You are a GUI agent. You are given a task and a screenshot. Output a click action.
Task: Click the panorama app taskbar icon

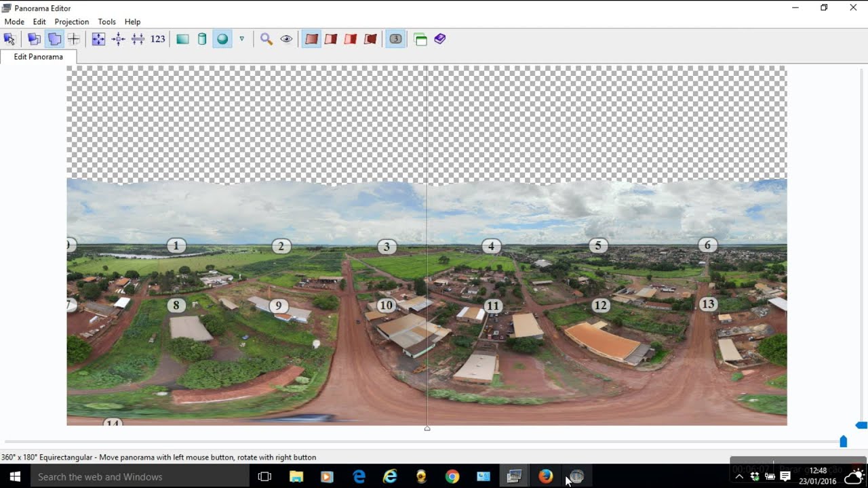[514, 476]
